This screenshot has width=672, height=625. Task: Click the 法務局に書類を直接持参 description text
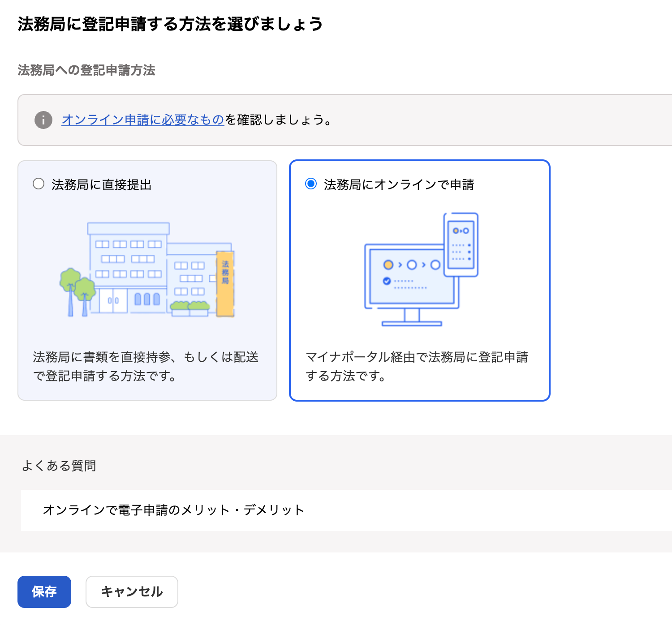[x=146, y=366]
